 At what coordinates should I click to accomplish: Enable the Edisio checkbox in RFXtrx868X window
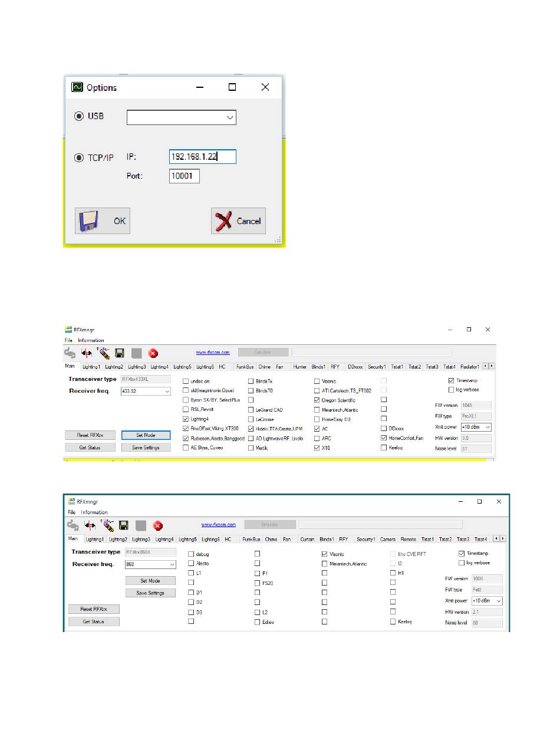click(258, 622)
